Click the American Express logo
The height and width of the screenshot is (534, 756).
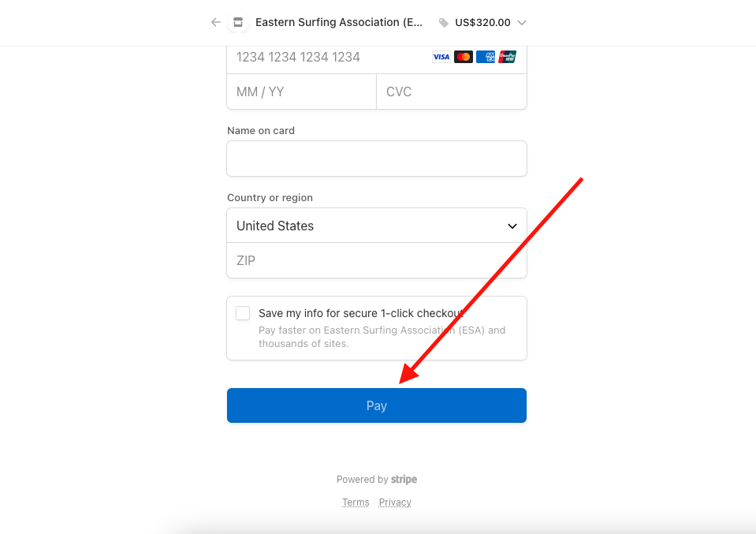[486, 57]
